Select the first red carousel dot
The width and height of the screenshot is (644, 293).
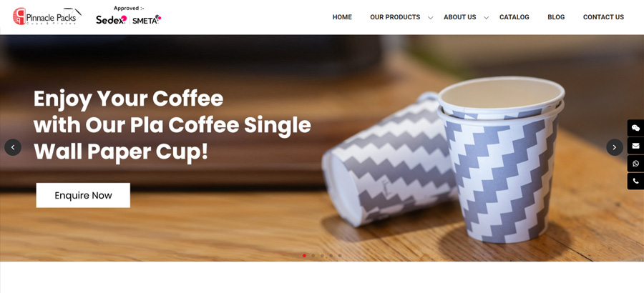(304, 256)
